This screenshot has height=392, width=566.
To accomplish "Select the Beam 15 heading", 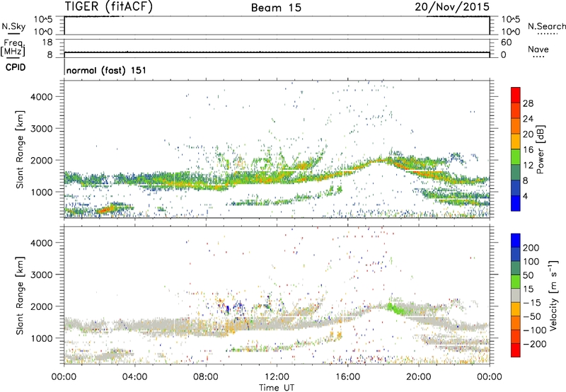I will [276, 8].
